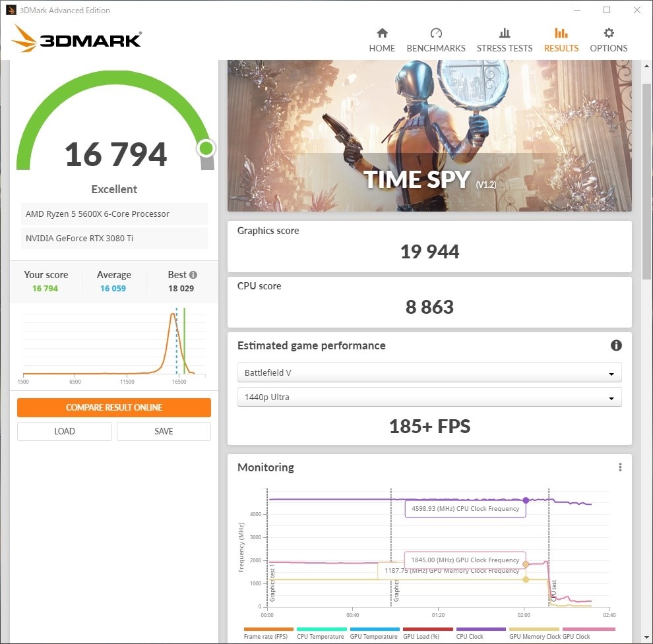Open STRESS TESTS section

point(505,40)
